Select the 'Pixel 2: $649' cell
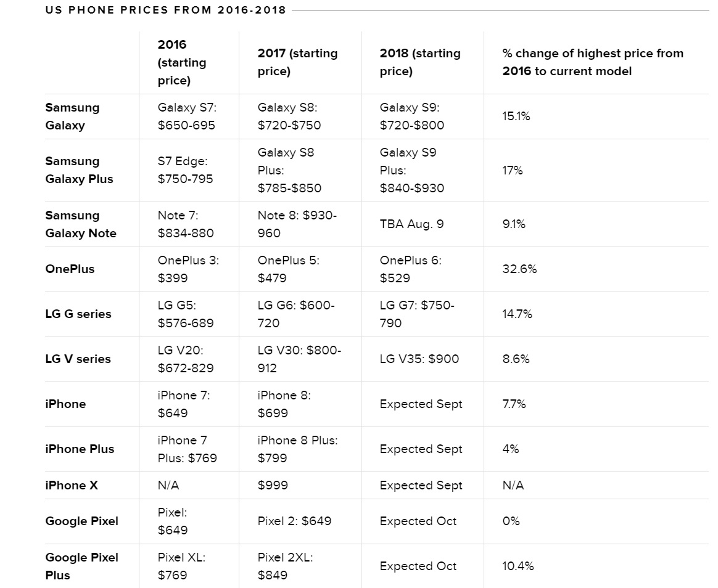 click(x=294, y=521)
